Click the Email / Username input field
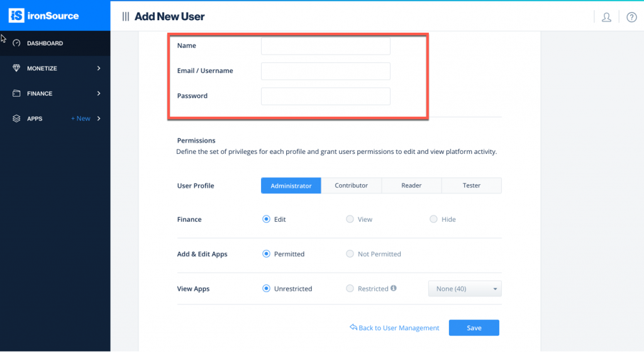 pyautogui.click(x=325, y=71)
